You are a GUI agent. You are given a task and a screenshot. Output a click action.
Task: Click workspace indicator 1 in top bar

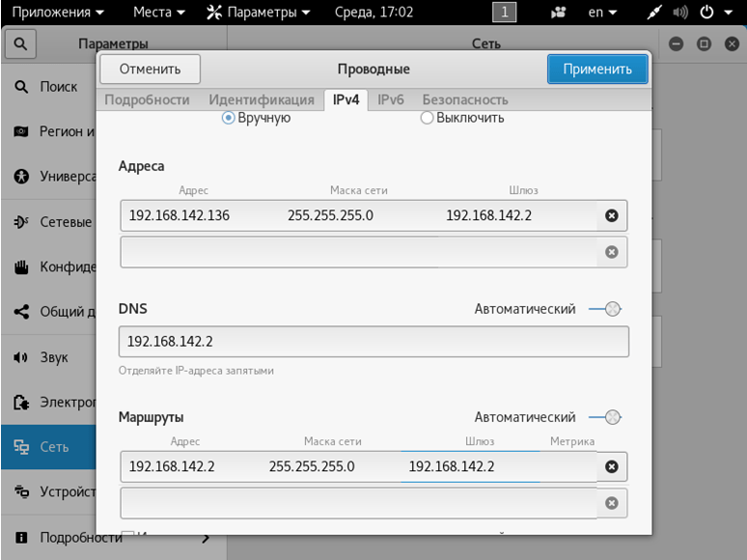(x=505, y=13)
